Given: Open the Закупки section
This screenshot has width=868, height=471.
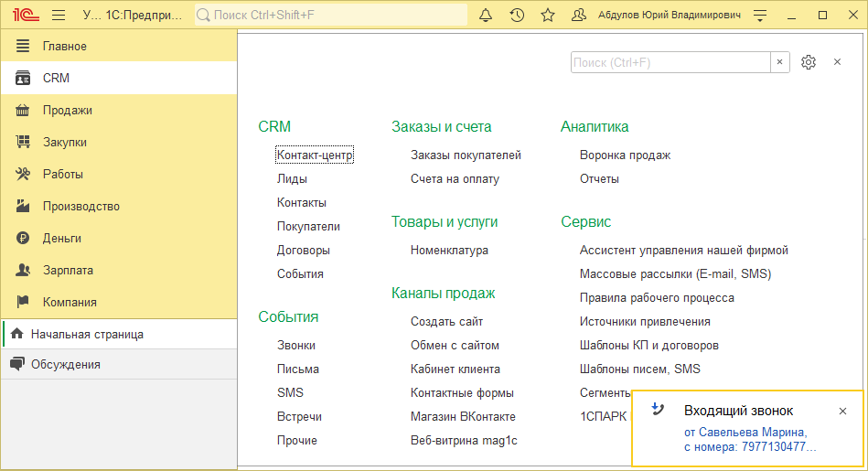Looking at the screenshot, I should click(x=119, y=142).
